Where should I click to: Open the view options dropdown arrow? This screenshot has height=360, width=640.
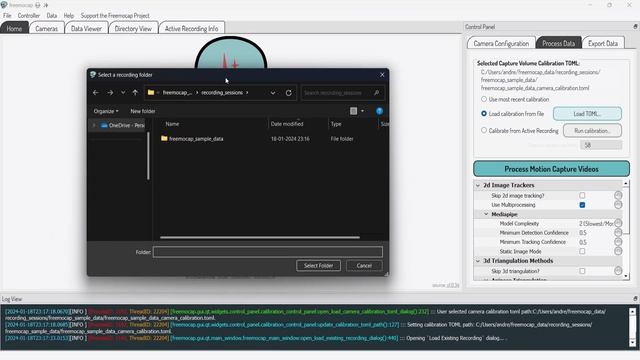tap(362, 111)
